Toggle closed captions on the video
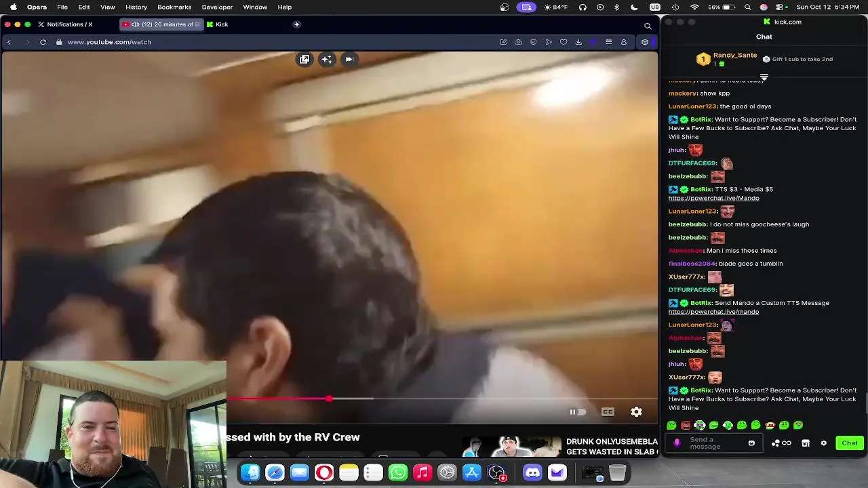Viewport: 868px width, 488px height. pyautogui.click(x=608, y=412)
